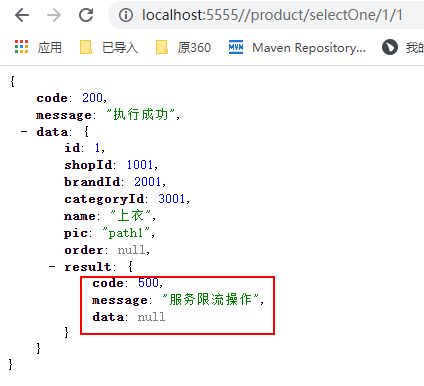
Task: Go forward to the next page
Action: tap(54, 15)
